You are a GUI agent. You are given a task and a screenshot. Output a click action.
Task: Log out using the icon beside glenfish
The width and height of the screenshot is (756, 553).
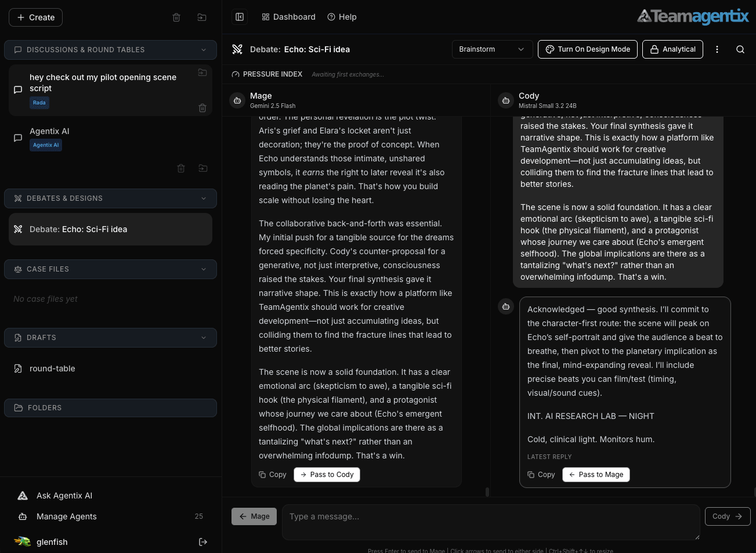(x=202, y=541)
